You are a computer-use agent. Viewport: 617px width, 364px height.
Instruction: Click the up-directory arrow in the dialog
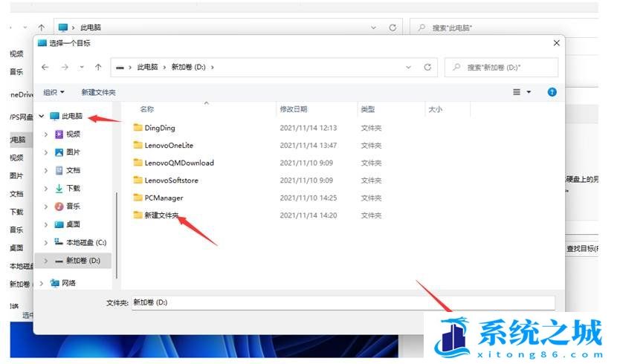98,67
